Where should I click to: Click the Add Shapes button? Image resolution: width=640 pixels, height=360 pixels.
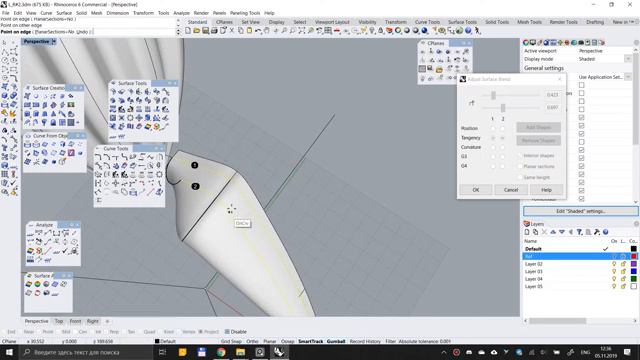tap(538, 127)
